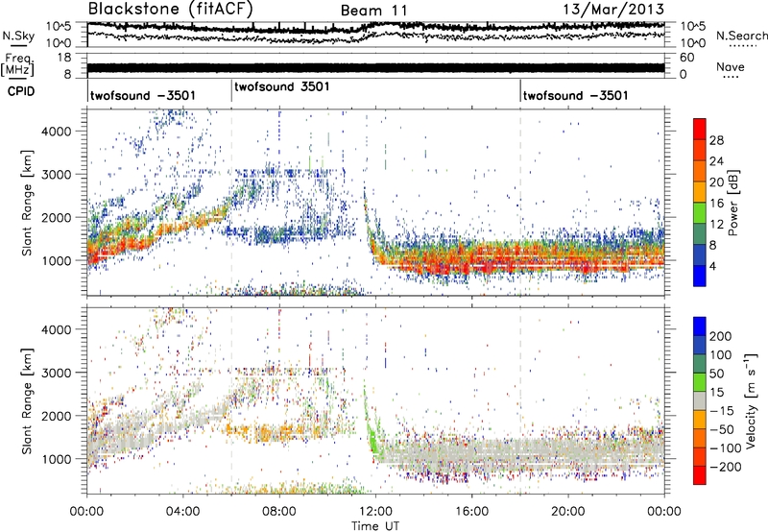This screenshot has width=768, height=532.
Task: Click the "Velocity [m s-1]" colorbar title
Action: pyautogui.click(x=751, y=400)
